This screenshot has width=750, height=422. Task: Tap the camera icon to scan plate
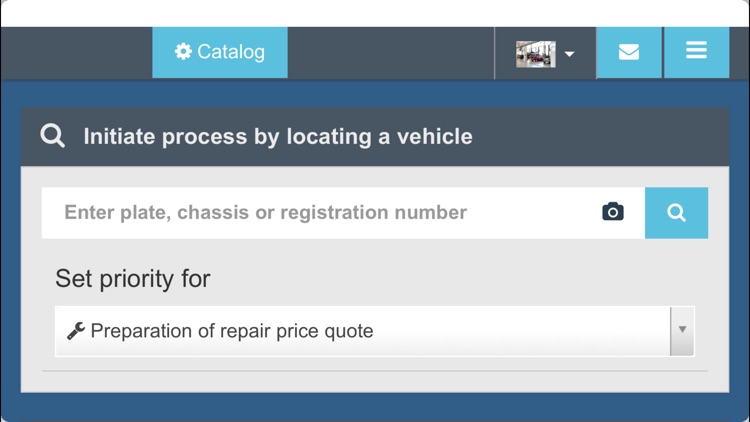[x=613, y=211]
